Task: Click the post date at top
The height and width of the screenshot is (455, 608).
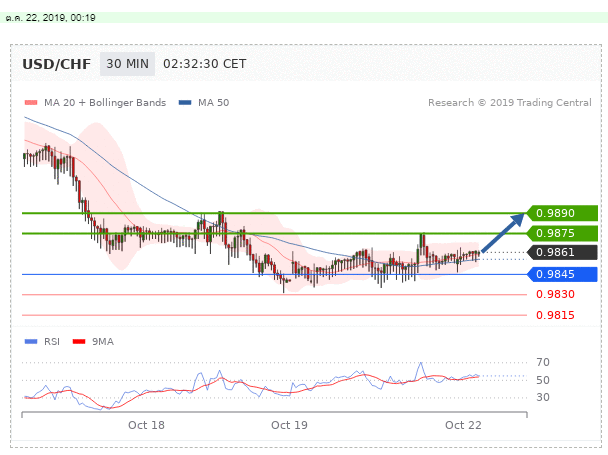Action: [x=50, y=18]
